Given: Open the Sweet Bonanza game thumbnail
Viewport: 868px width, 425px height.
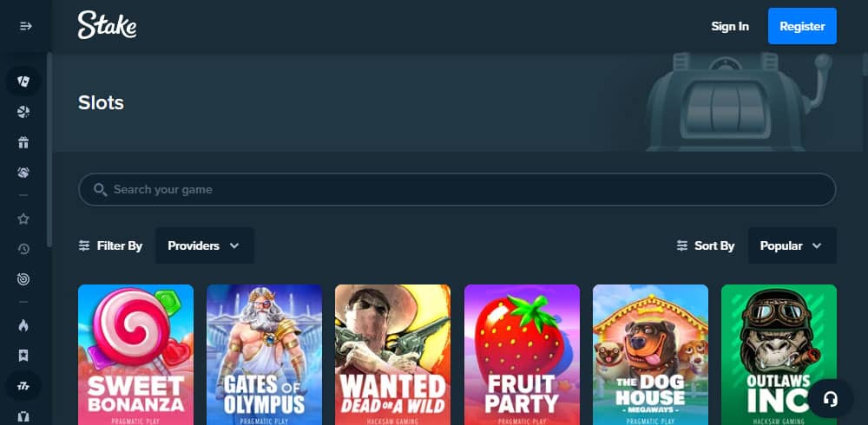Looking at the screenshot, I should click(135, 355).
